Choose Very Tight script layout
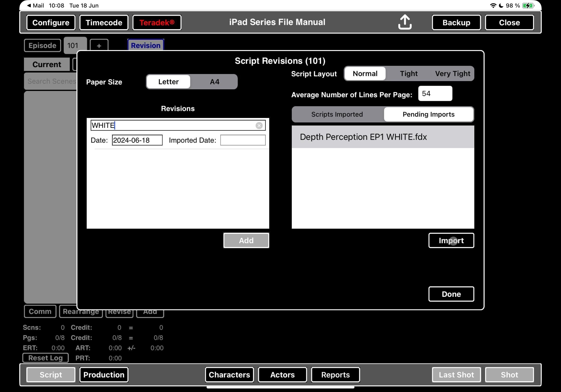The height and width of the screenshot is (392, 561). coord(452,74)
